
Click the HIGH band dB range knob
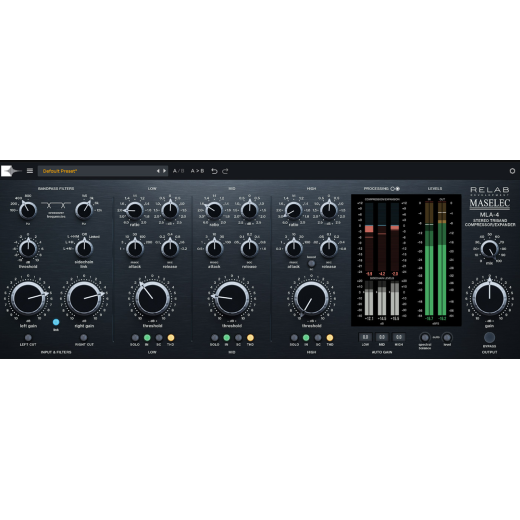point(329,210)
